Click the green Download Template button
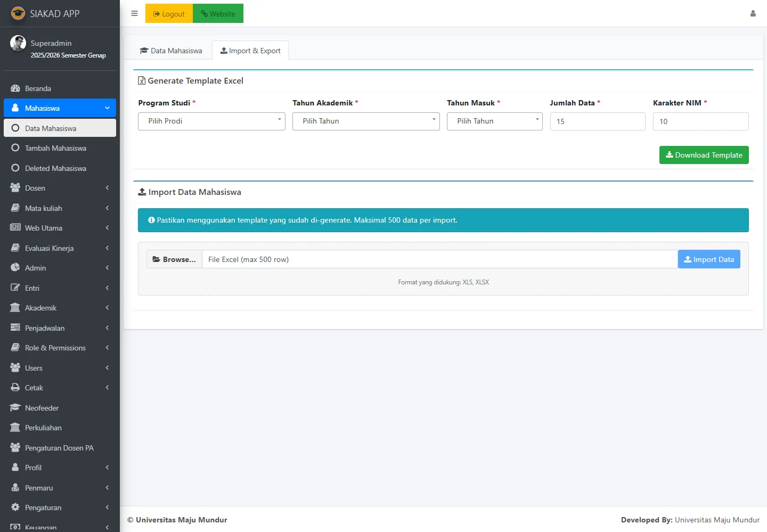This screenshot has width=767, height=532. click(704, 155)
